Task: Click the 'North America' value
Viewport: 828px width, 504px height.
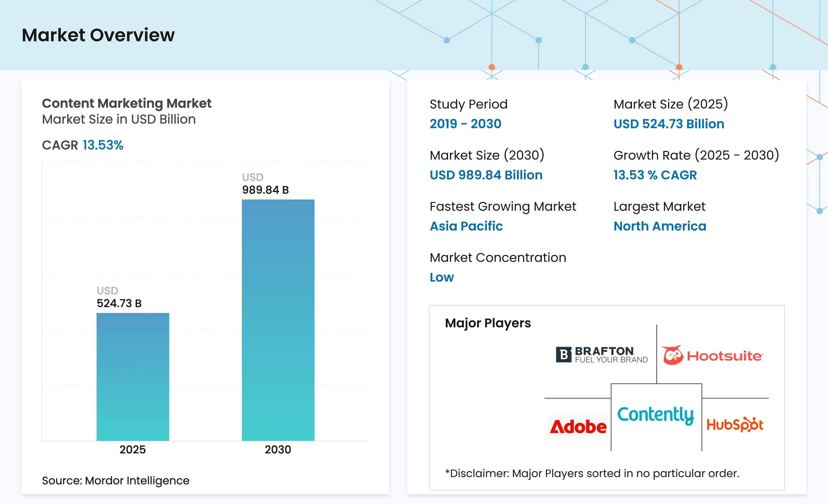Action: (660, 226)
